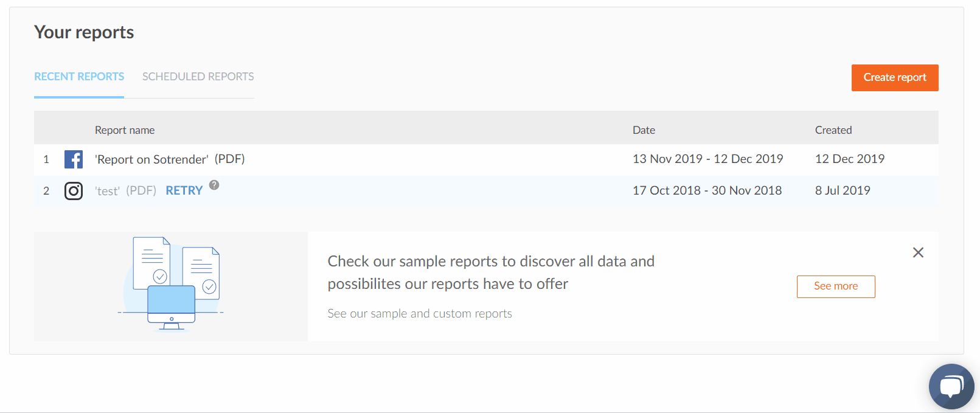
Task: Open the chat widget bubble
Action: (951, 386)
